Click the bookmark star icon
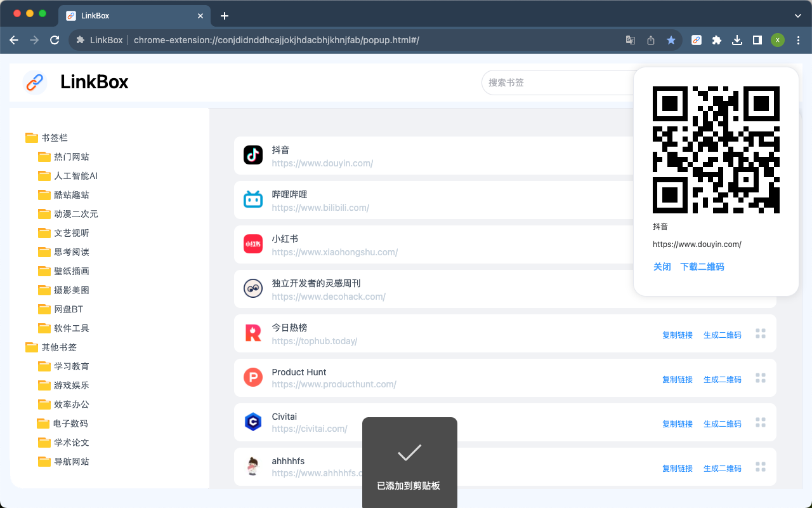 (671, 40)
